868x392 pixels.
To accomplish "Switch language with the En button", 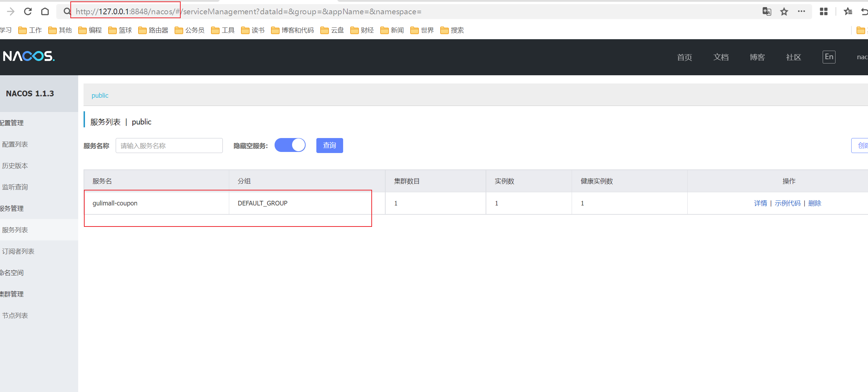I will click(x=829, y=57).
